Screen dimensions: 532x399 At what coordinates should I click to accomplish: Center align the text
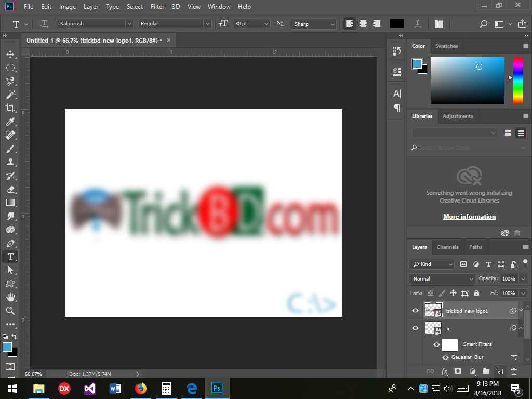363,24
